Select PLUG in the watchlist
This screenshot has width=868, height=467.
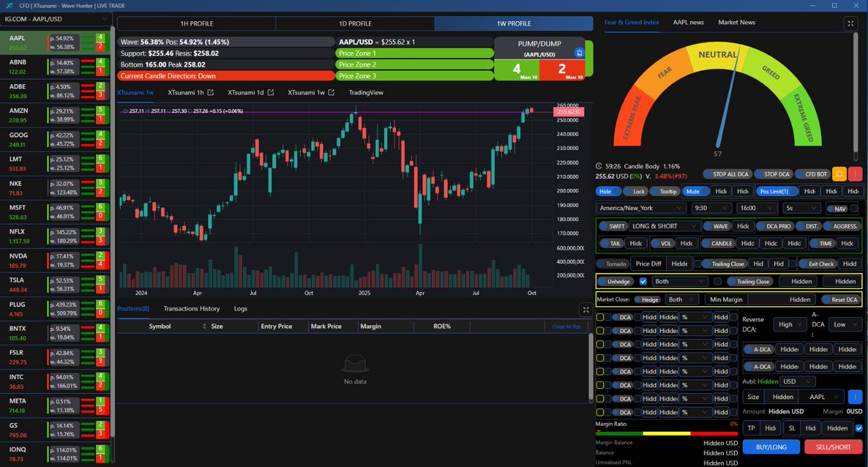point(55,309)
